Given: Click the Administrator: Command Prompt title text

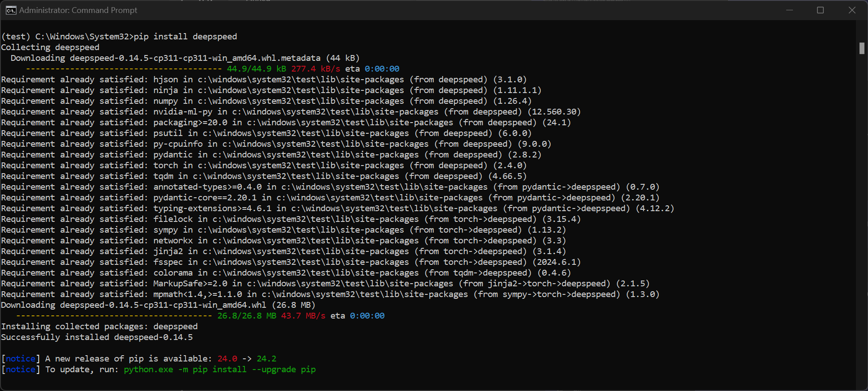Looking at the screenshot, I should [78, 10].
